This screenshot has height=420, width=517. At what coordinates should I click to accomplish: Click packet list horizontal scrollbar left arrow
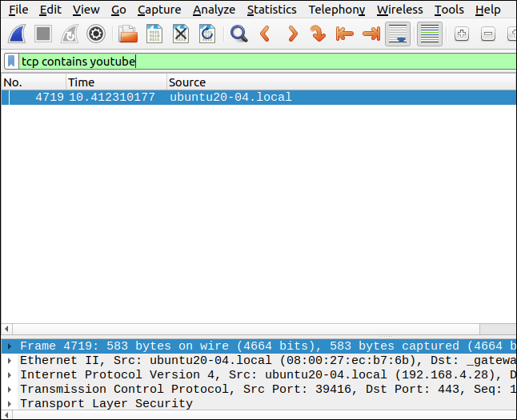click(6, 329)
